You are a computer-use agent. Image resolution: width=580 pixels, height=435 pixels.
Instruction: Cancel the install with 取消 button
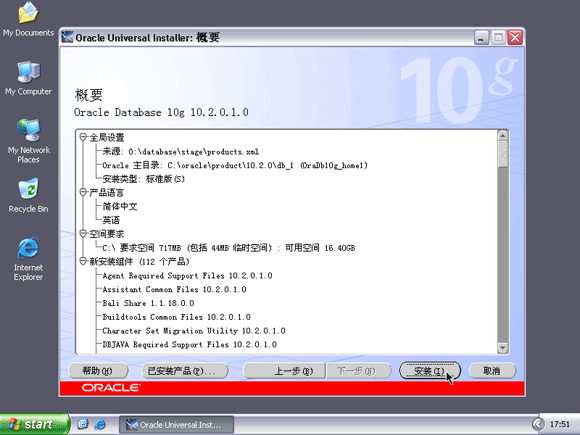[x=492, y=371]
